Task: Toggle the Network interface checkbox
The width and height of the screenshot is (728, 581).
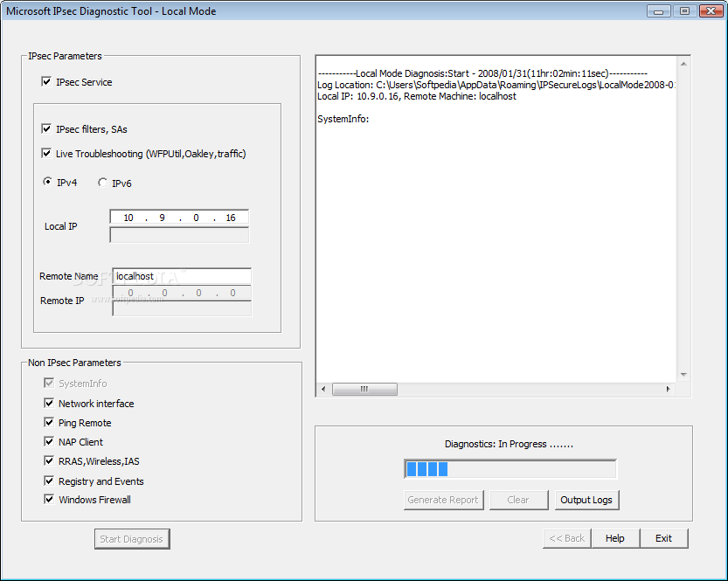Action: click(x=49, y=403)
